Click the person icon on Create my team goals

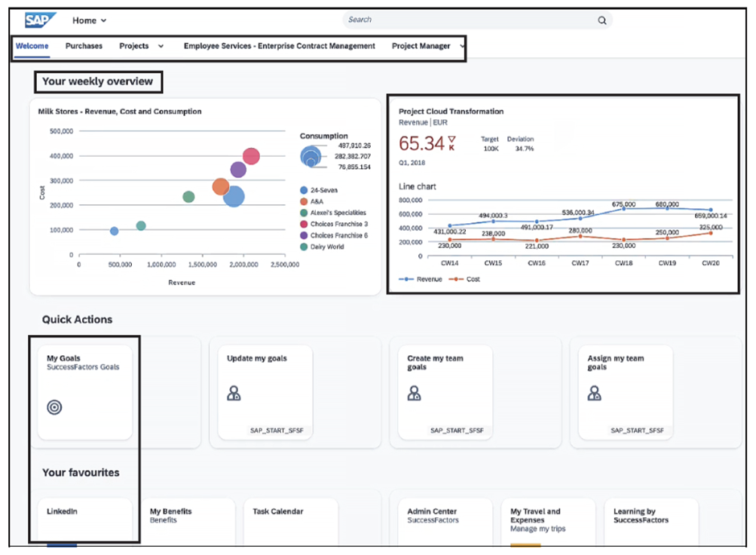pyautogui.click(x=413, y=393)
